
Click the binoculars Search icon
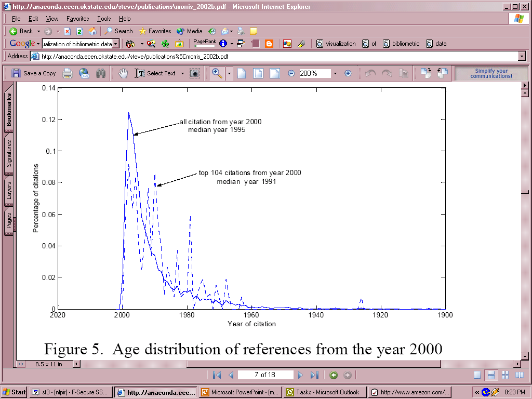pyautogui.click(x=101, y=73)
